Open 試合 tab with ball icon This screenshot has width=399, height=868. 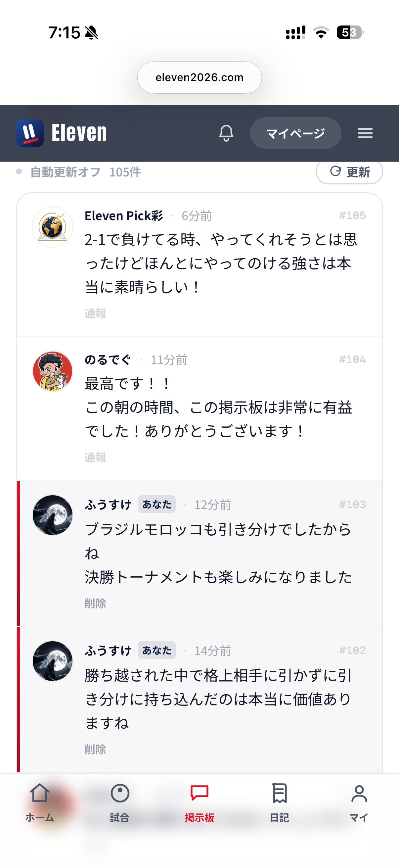(x=120, y=803)
